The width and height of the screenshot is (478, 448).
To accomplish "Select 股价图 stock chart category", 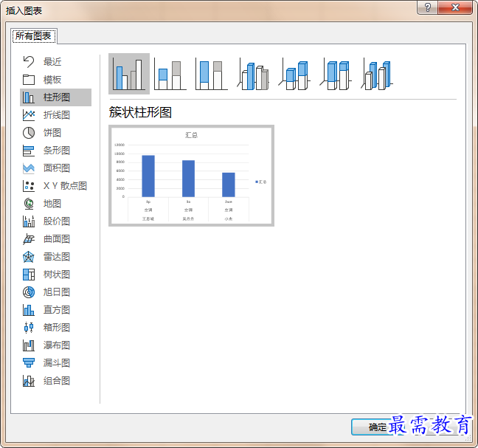I will [x=55, y=221].
